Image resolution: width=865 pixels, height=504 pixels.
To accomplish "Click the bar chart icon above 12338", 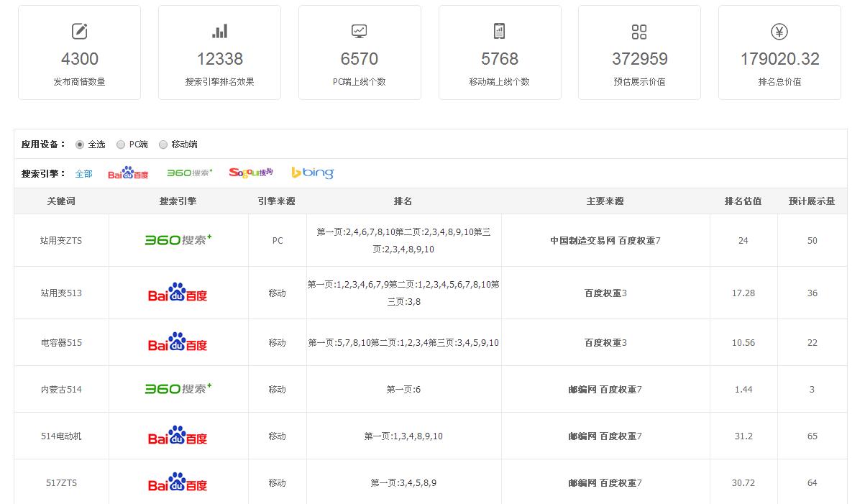I will tap(219, 32).
